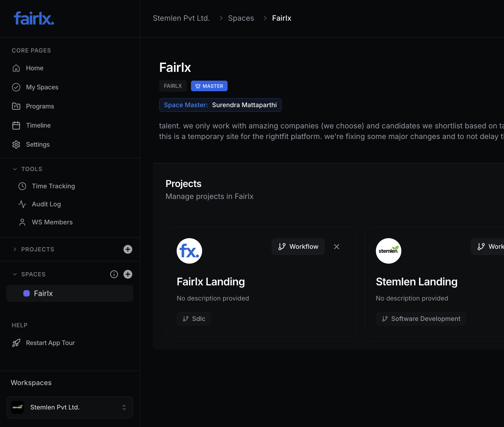This screenshot has width=504, height=427.
Task: Open Workflow for Fairlx Landing project
Action: 298,247
